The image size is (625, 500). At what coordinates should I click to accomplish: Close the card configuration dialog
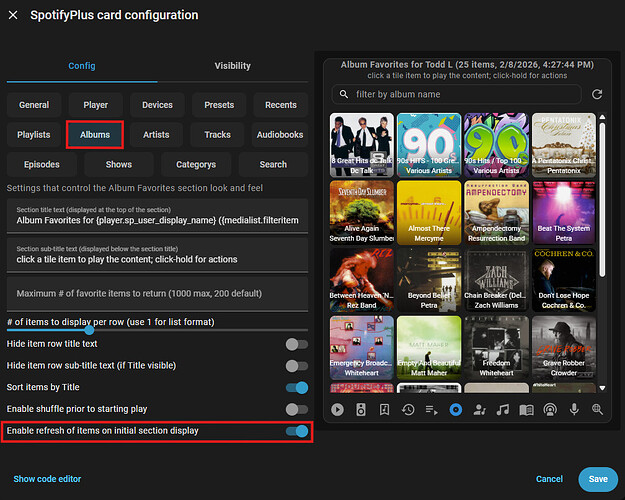pyautogui.click(x=13, y=15)
